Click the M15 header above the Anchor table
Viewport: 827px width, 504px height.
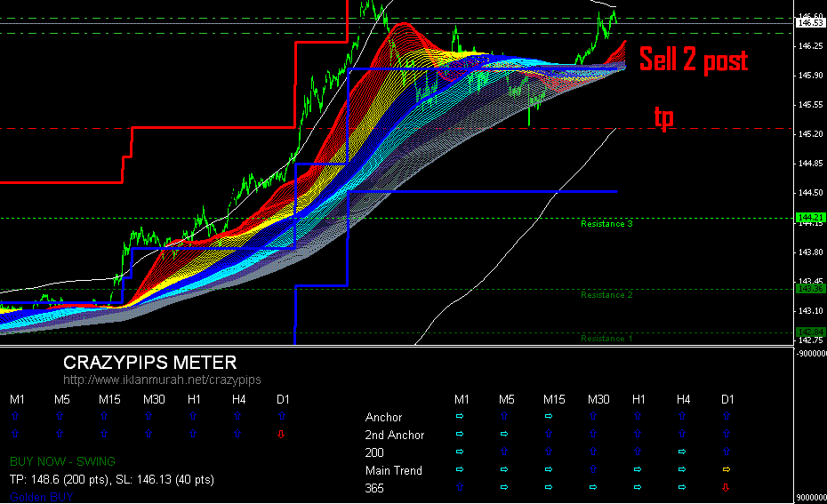pyautogui.click(x=554, y=400)
